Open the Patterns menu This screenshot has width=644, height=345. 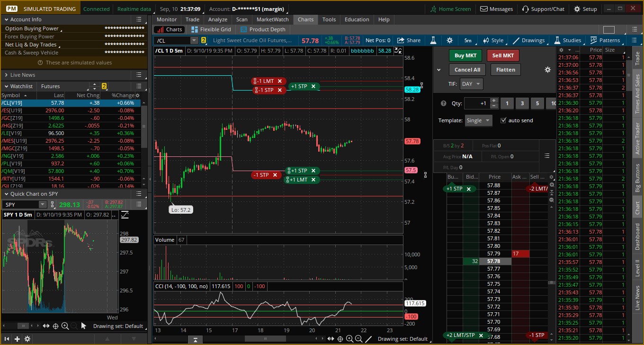coord(605,40)
